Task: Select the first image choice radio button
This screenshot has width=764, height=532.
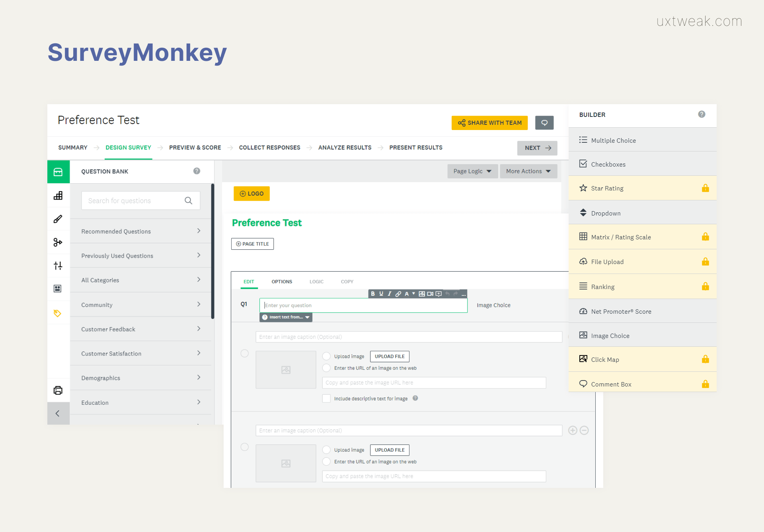Action: coord(245,353)
